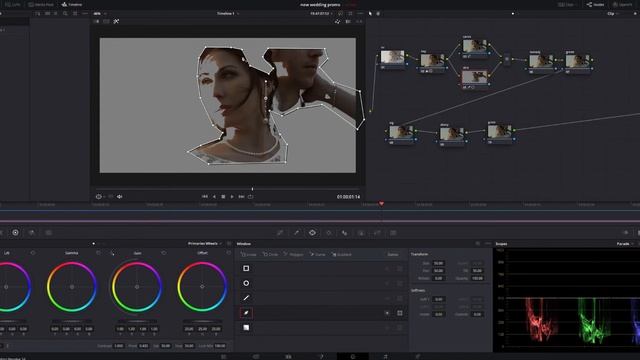Toggle the highlight wand in the viewer
The height and width of the screenshot is (360, 640).
click(x=116, y=21)
